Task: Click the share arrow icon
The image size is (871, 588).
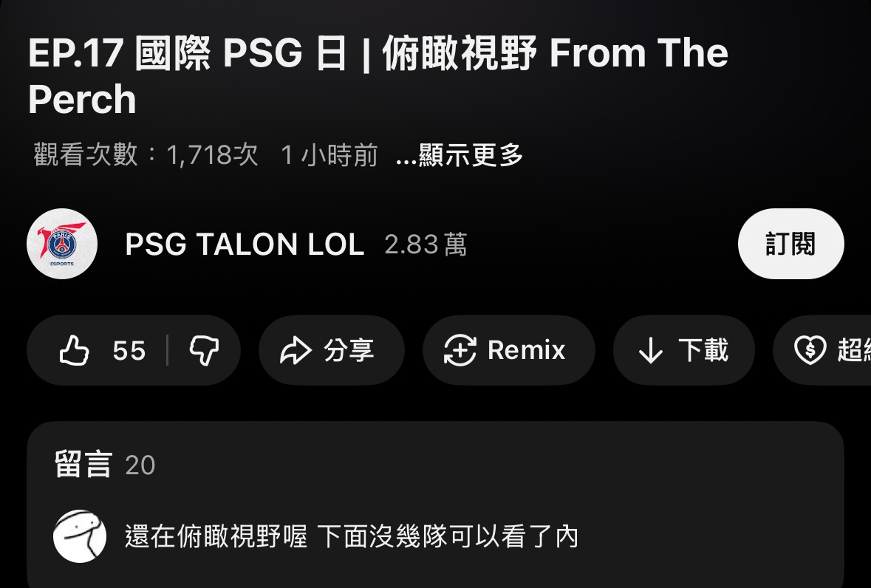Action: [x=296, y=350]
